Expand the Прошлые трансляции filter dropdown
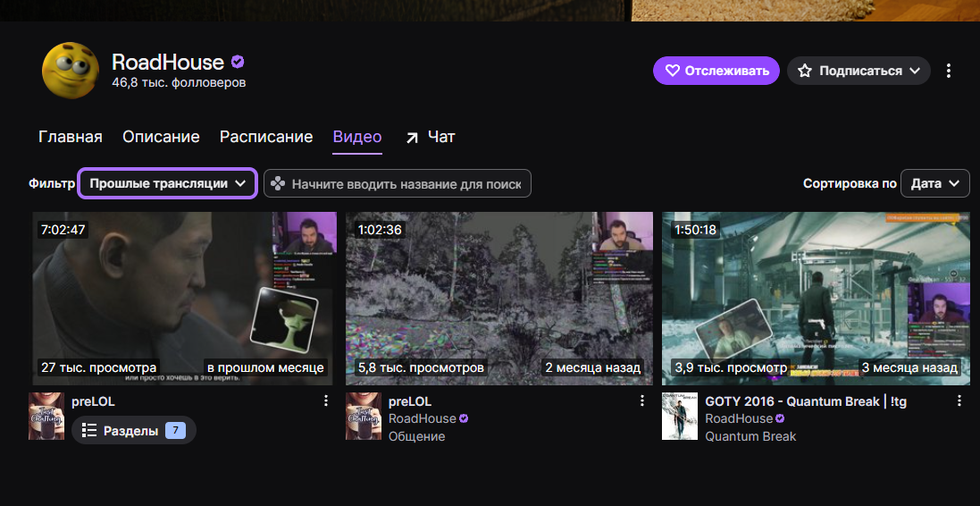 167,183
